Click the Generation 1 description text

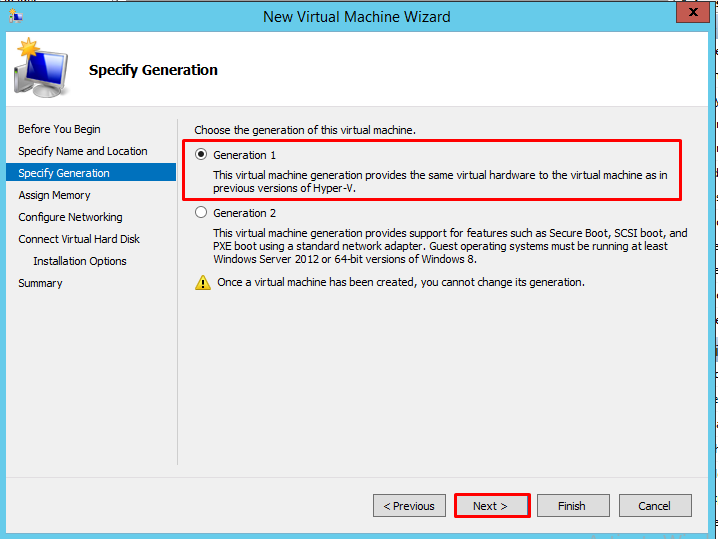[x=440, y=181]
